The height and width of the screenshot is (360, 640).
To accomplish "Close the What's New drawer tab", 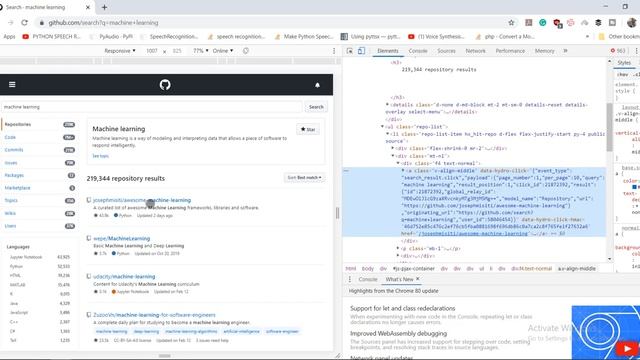I will [418, 279].
